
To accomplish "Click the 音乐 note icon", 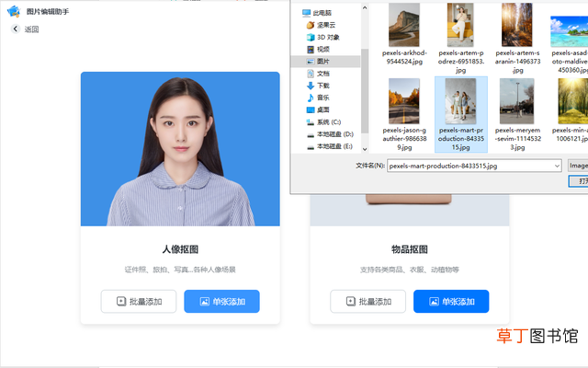I will [311, 98].
